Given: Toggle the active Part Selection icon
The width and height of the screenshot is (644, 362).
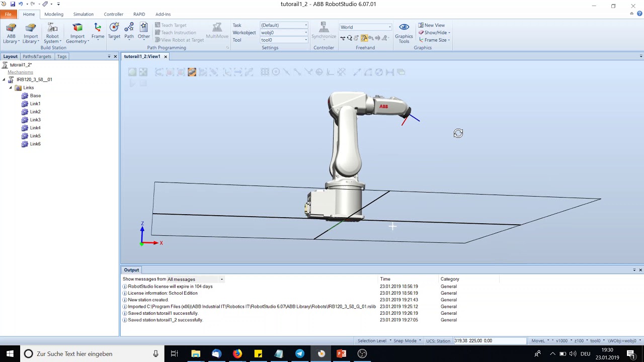Looking at the screenshot, I should point(192,72).
